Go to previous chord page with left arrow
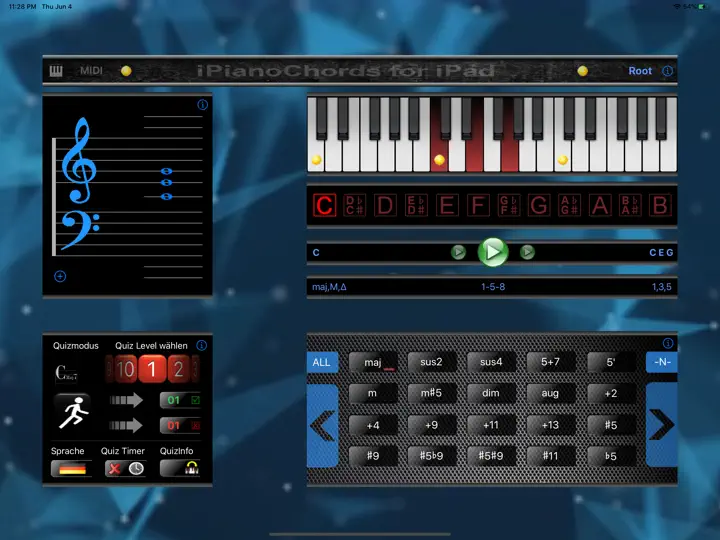Image resolution: width=720 pixels, height=540 pixels. pos(322,426)
